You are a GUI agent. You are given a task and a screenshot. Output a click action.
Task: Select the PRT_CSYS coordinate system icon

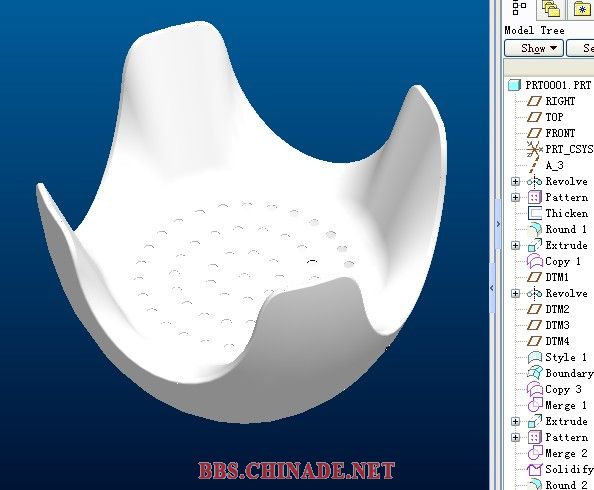pos(535,149)
